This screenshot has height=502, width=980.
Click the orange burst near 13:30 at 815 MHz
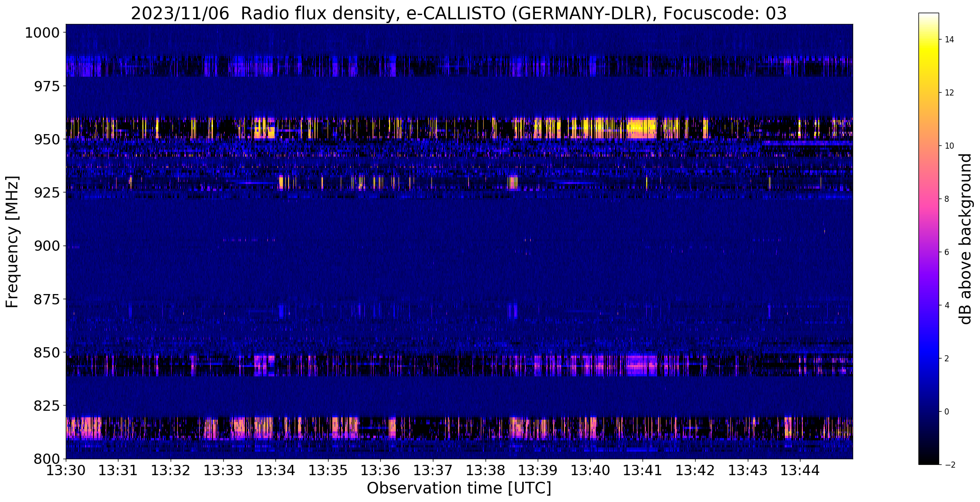pos(85,427)
